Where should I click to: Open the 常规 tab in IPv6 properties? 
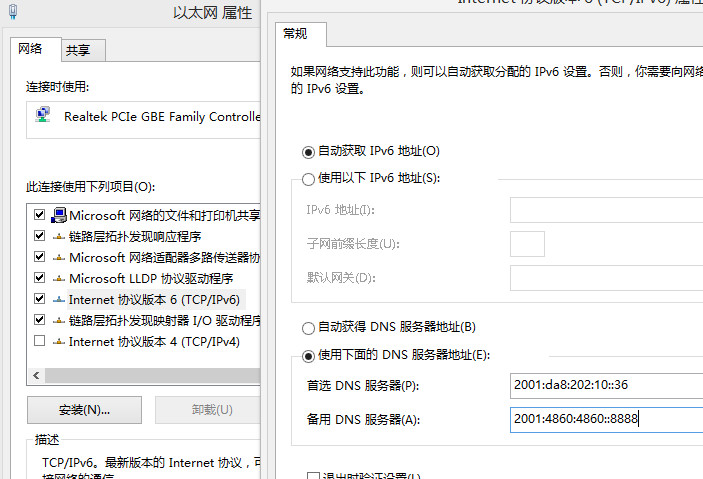click(296, 34)
